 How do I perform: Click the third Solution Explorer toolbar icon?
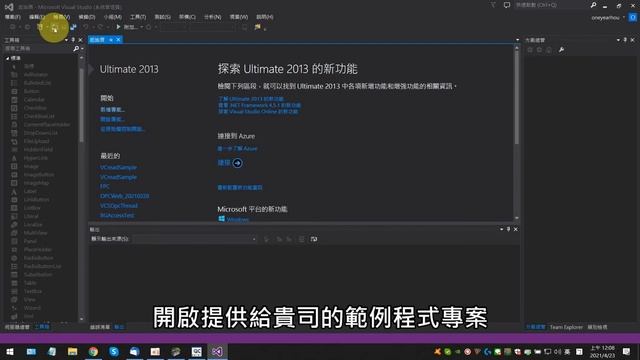549,50
